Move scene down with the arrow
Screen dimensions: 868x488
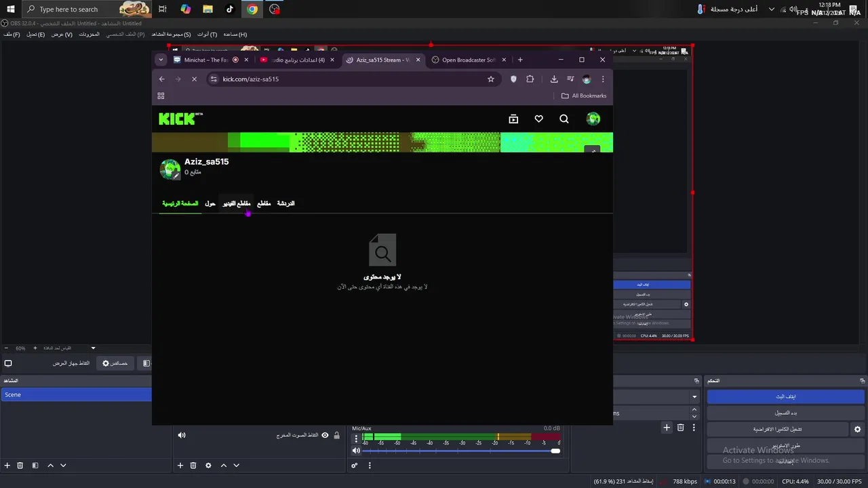point(63,466)
